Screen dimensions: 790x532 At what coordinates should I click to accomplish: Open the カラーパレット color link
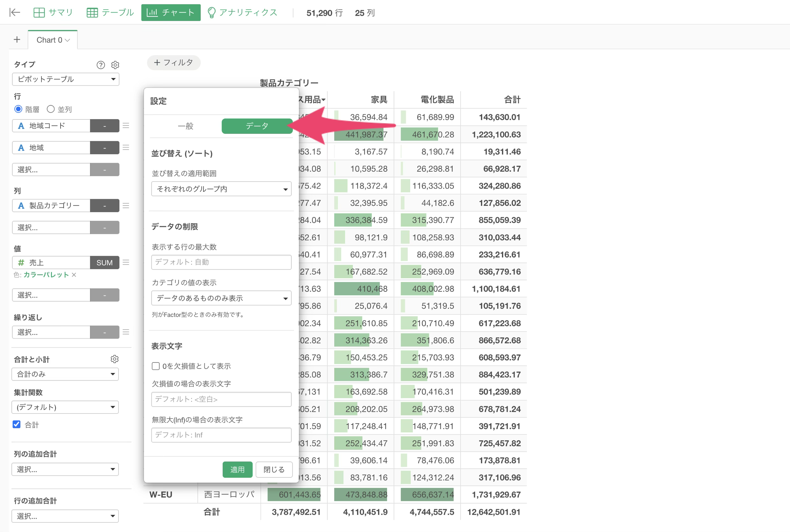46,275
